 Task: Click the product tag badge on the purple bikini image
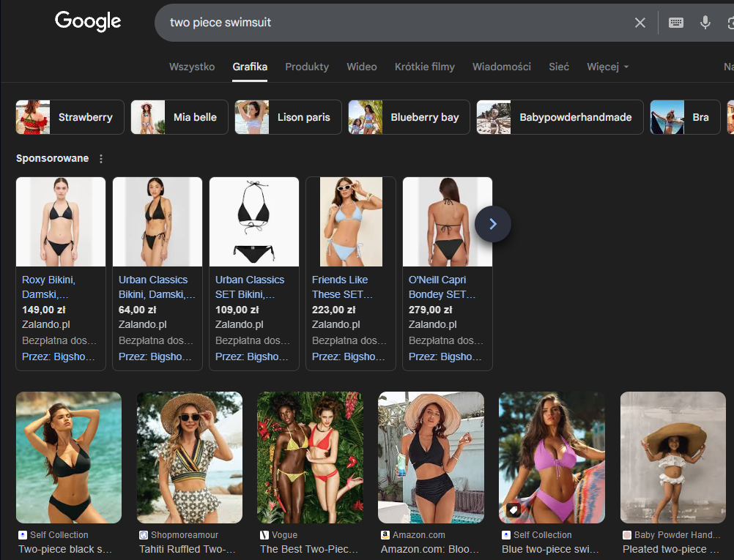tap(513, 509)
